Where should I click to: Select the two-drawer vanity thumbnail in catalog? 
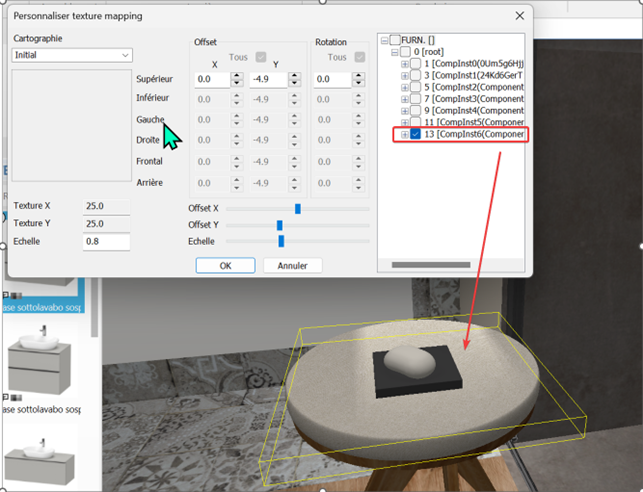pos(40,360)
